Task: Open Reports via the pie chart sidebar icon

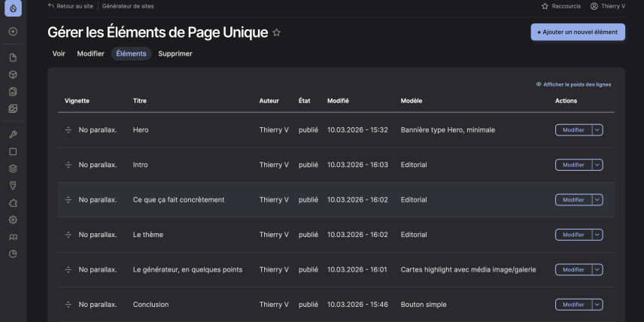Action: (x=13, y=254)
